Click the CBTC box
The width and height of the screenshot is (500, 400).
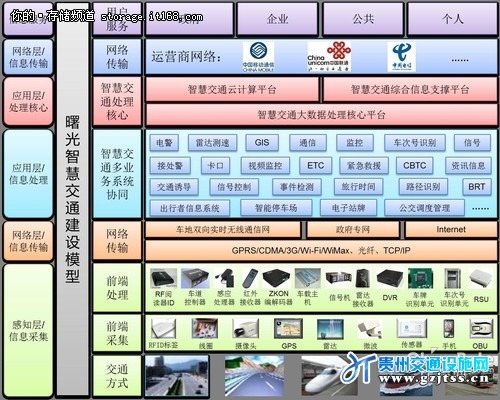point(414,166)
